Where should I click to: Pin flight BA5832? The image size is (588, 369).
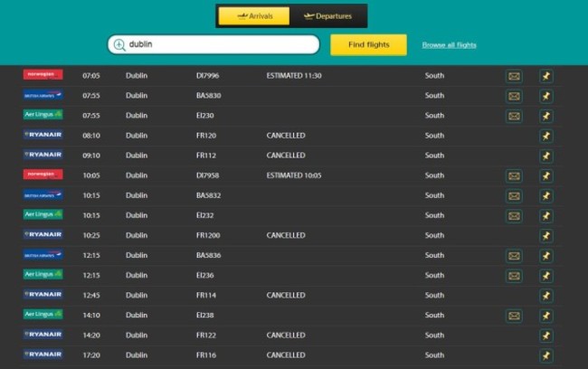(546, 195)
